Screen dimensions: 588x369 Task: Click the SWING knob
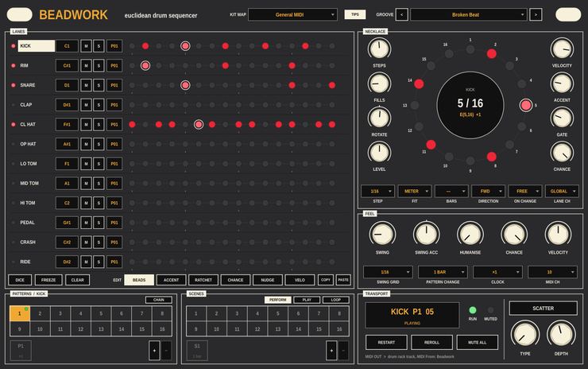click(382, 234)
